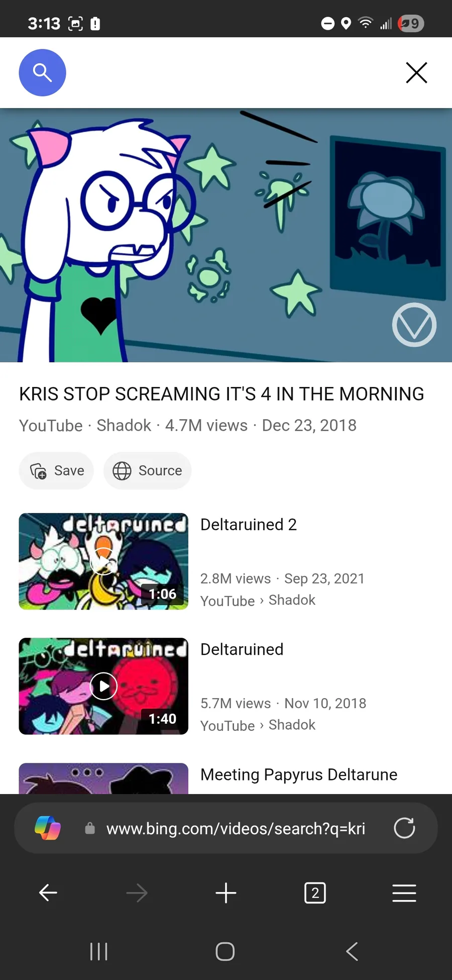This screenshot has width=452, height=980.
Task: Open the Source of the video
Action: coord(147,470)
